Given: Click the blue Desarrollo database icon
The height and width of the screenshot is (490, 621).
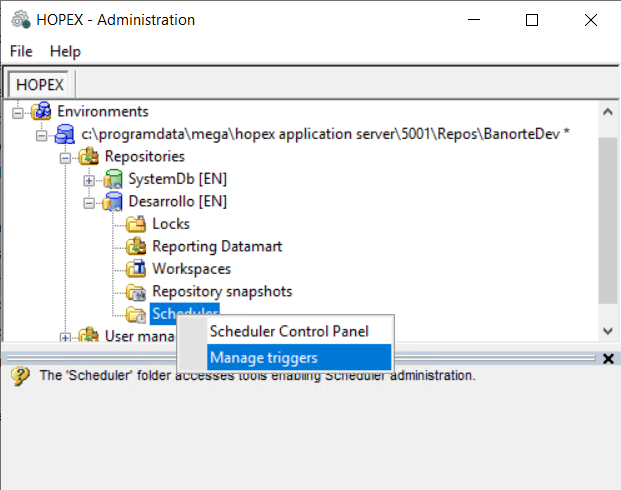Looking at the screenshot, I should [x=113, y=202].
